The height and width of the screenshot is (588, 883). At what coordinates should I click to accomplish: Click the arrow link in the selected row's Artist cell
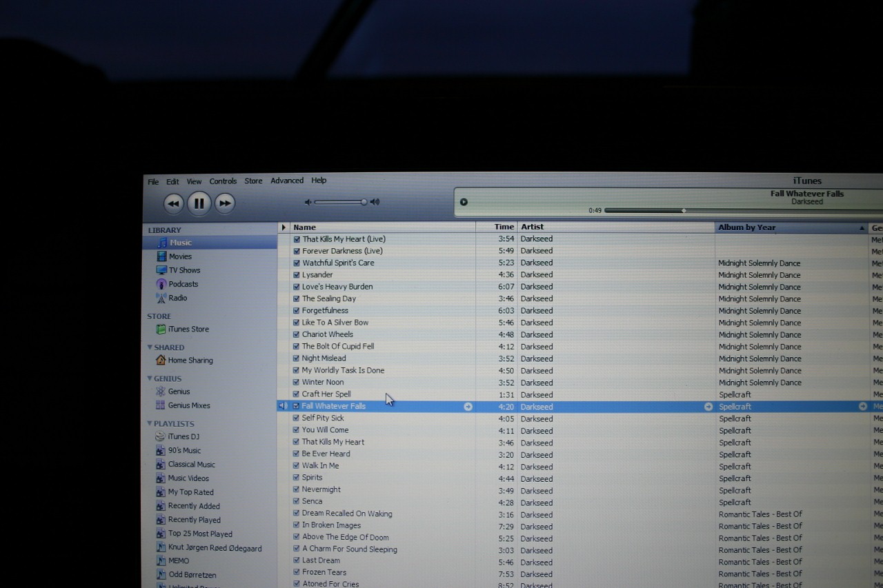[x=708, y=407]
